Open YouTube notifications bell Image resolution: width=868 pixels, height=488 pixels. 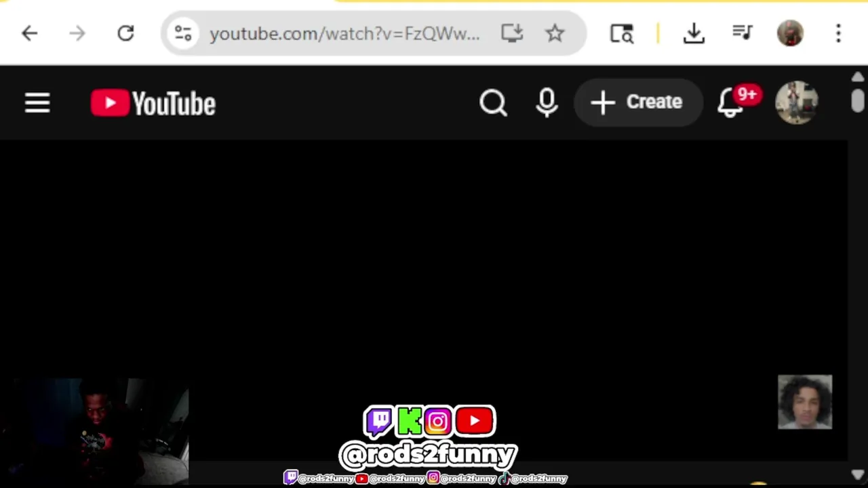click(731, 104)
